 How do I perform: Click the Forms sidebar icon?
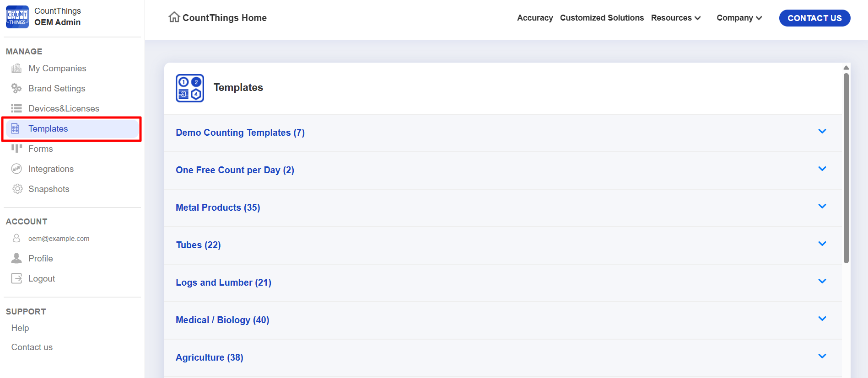click(16, 149)
